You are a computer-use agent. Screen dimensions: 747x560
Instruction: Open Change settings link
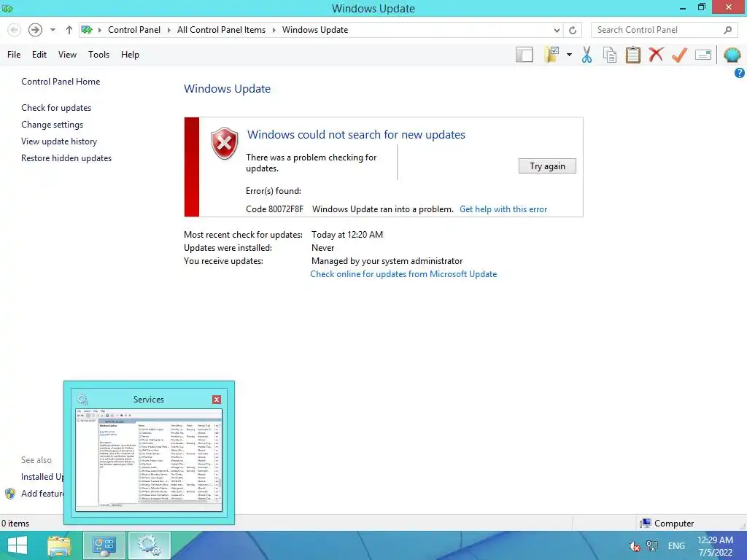click(52, 124)
